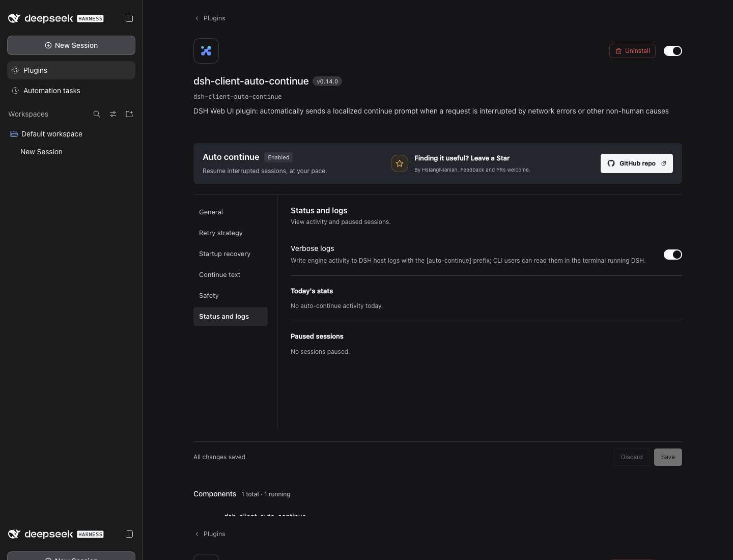Click the 'All changes saved' status text
Image resolution: width=733 pixels, height=560 pixels.
tap(219, 457)
